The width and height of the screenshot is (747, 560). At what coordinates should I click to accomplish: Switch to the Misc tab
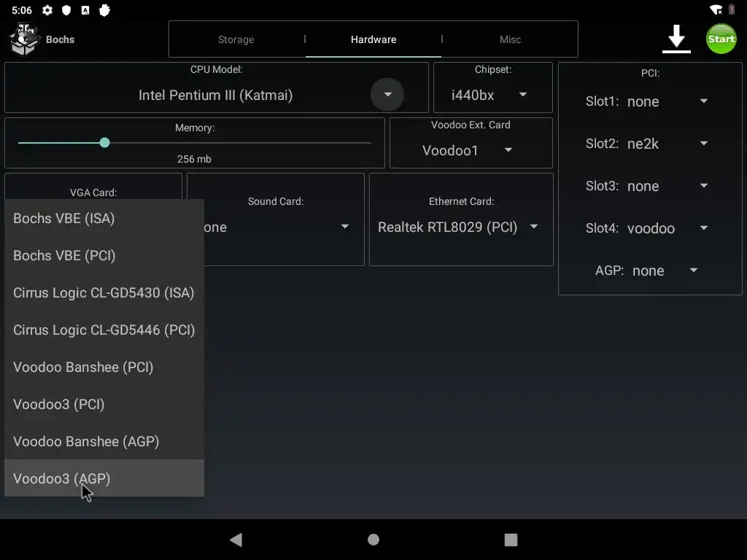tap(510, 39)
